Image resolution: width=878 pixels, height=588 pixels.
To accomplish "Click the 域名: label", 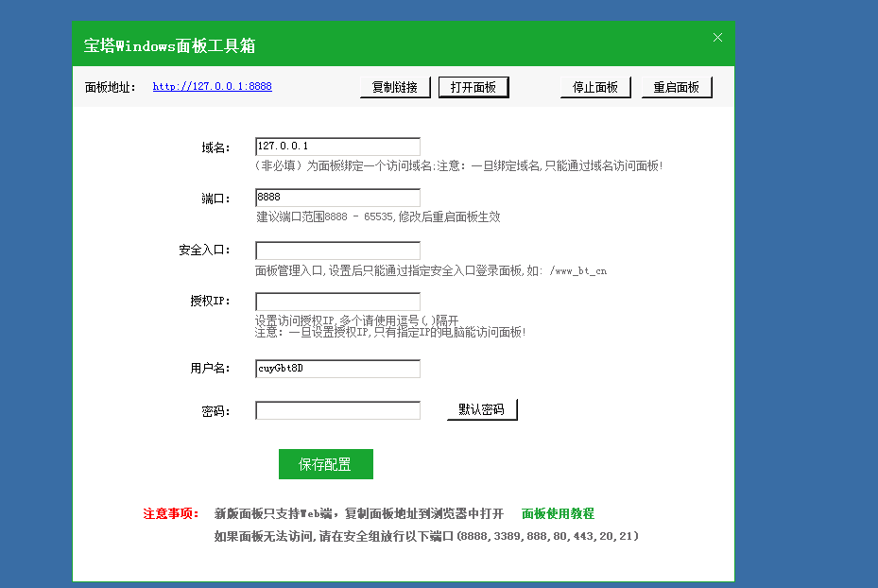I will pos(215,147).
